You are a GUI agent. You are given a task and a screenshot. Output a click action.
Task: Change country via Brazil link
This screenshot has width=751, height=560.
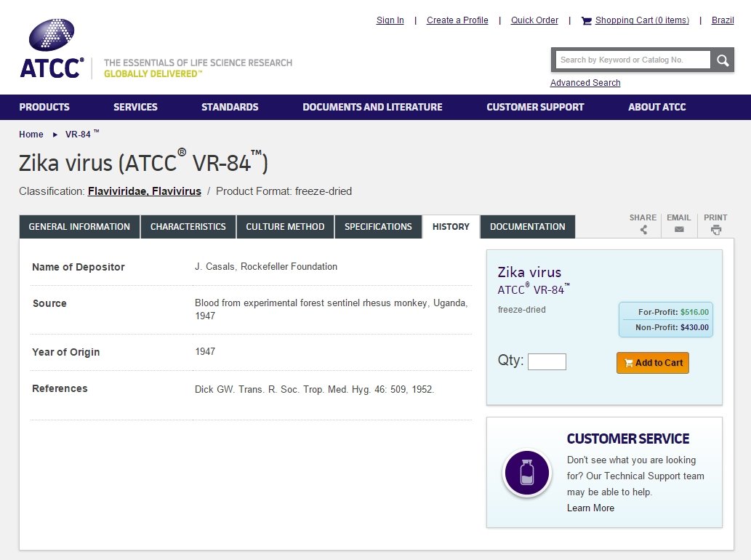coord(722,20)
